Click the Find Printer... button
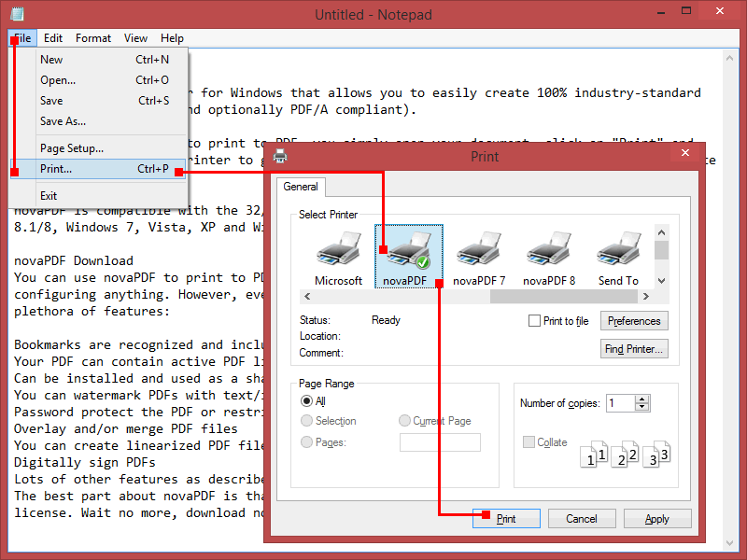 [x=634, y=349]
